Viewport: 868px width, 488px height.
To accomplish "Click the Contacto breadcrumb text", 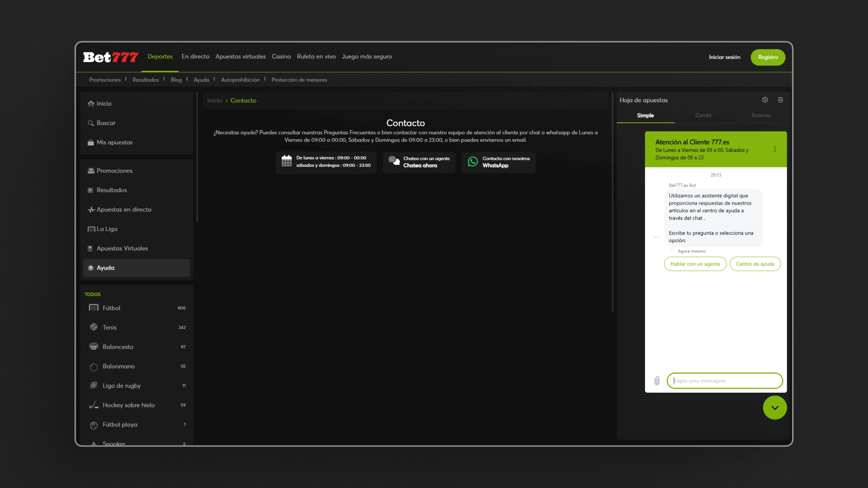I will click(243, 101).
